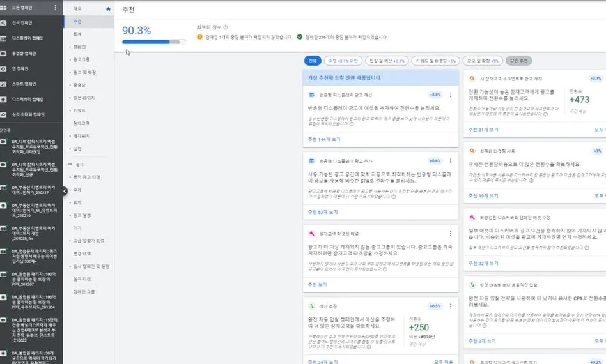Screen dimensions: 606x364
Task: Open campaign ending with PPT_201207
Action: coord(34,279)
